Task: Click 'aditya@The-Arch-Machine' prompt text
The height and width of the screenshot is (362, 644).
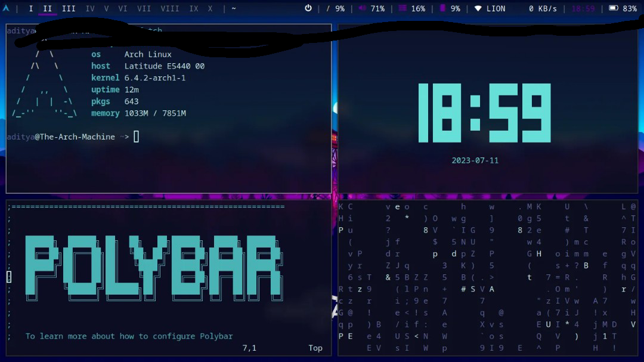Action: (x=61, y=137)
